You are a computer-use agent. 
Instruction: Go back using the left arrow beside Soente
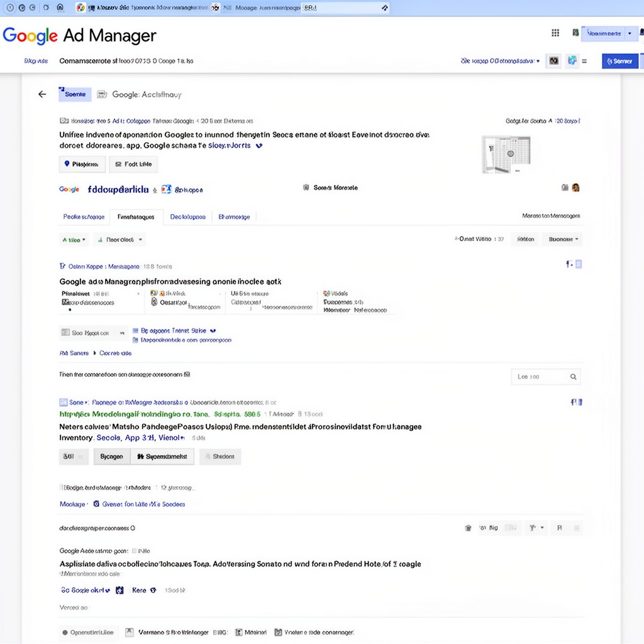[42, 94]
